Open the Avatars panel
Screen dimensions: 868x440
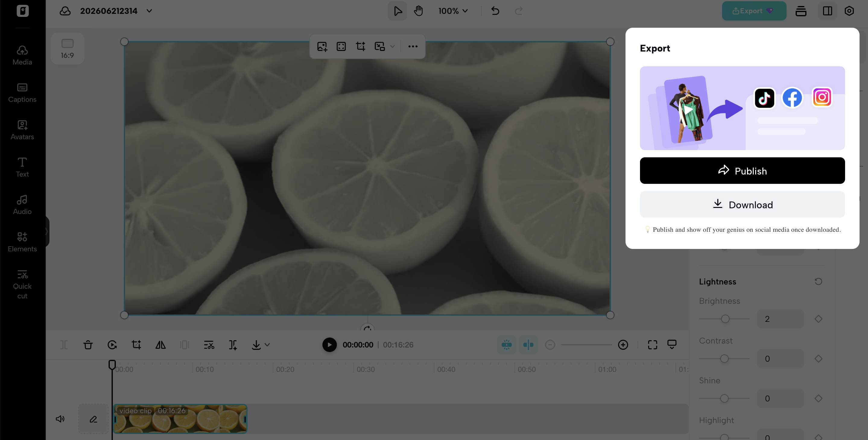[x=22, y=130]
